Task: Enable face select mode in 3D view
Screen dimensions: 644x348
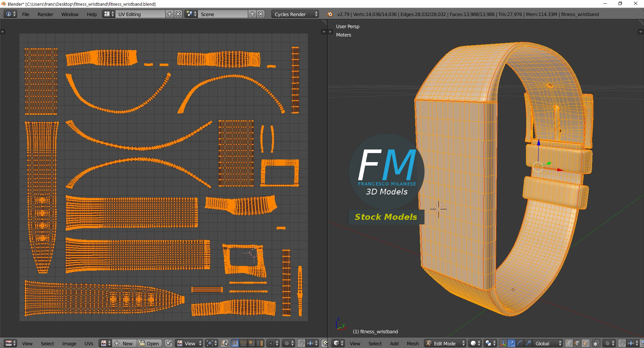Action: click(x=585, y=343)
